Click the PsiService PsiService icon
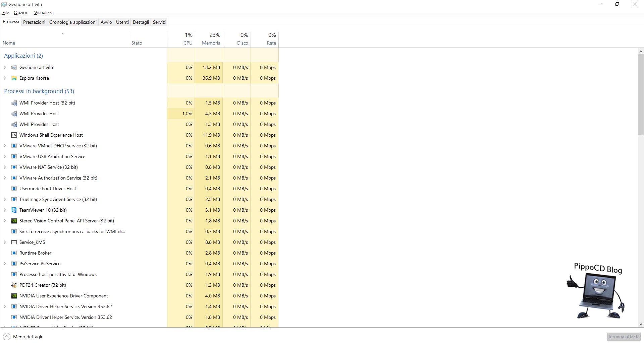644x346 pixels. pos(14,264)
